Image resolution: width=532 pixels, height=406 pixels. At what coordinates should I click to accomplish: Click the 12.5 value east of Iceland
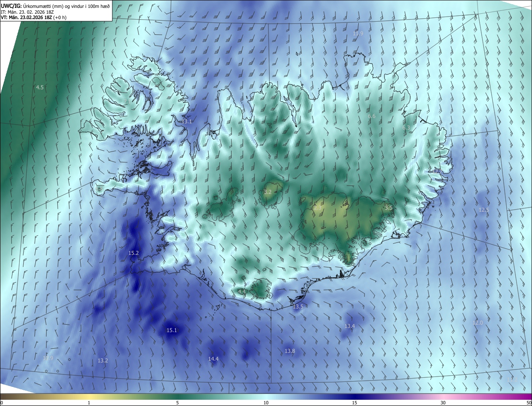(x=484, y=210)
